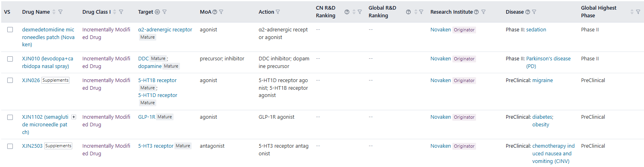Filter the Action column
This screenshot has height=167, width=644.
(278, 12)
